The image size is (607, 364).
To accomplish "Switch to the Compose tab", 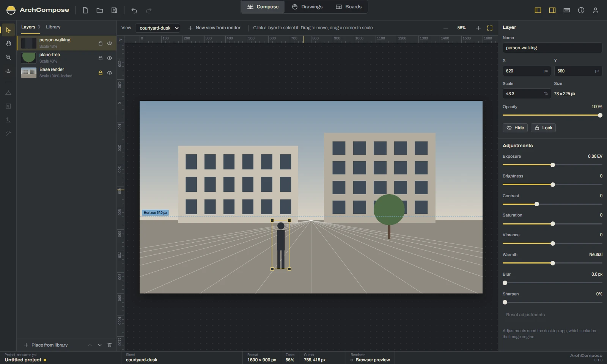I will (263, 7).
